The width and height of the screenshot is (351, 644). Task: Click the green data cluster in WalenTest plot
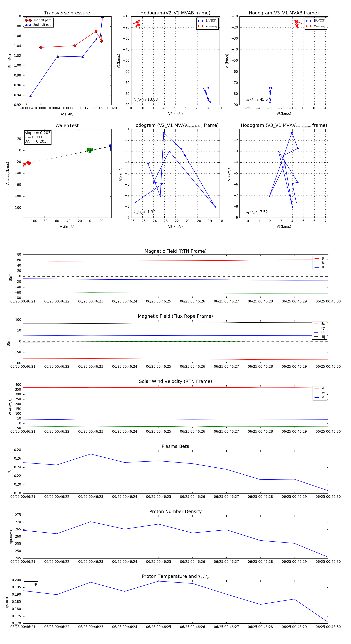point(90,150)
